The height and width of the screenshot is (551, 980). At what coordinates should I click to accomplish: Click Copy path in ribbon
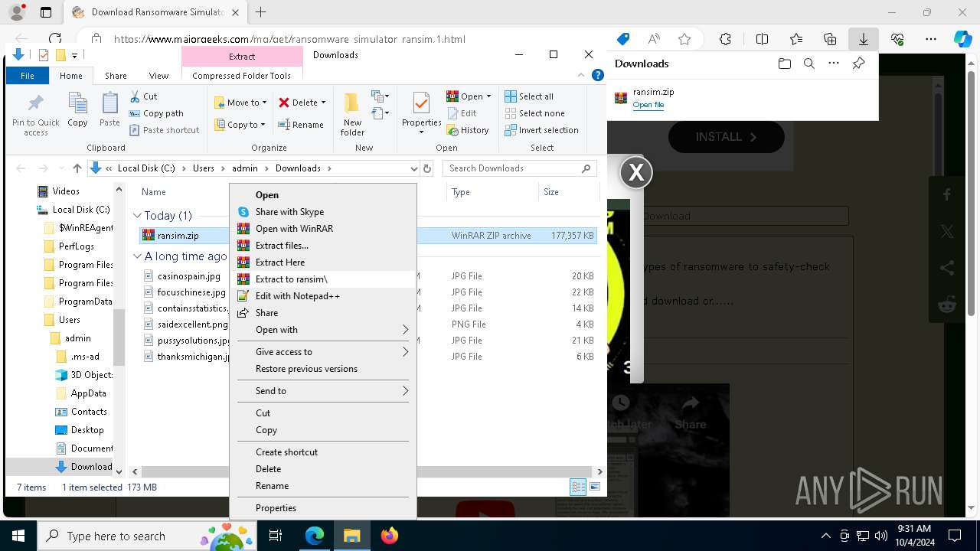click(x=156, y=113)
